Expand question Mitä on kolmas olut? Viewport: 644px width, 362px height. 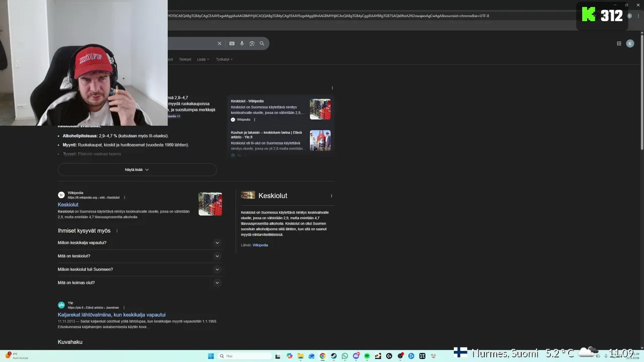pos(139,283)
